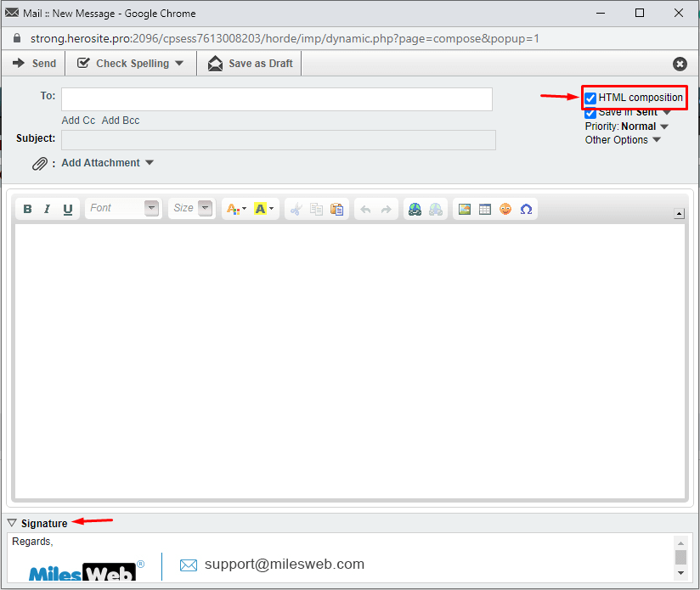Uncheck the HTML composition checkbox
This screenshot has width=700, height=590.
[590, 98]
